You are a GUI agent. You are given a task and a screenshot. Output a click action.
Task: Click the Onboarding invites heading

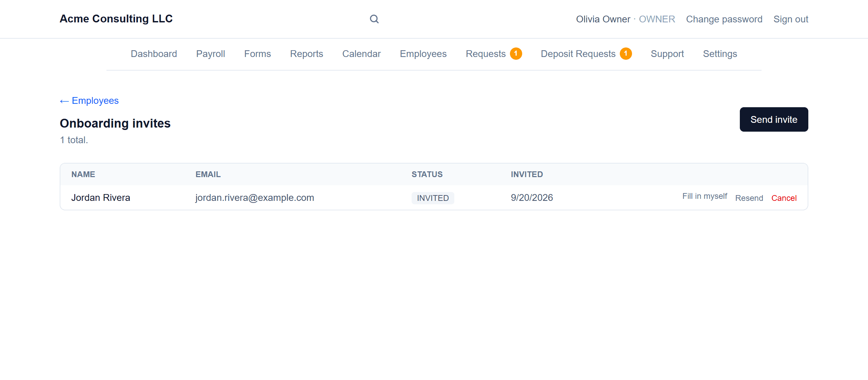tap(115, 123)
